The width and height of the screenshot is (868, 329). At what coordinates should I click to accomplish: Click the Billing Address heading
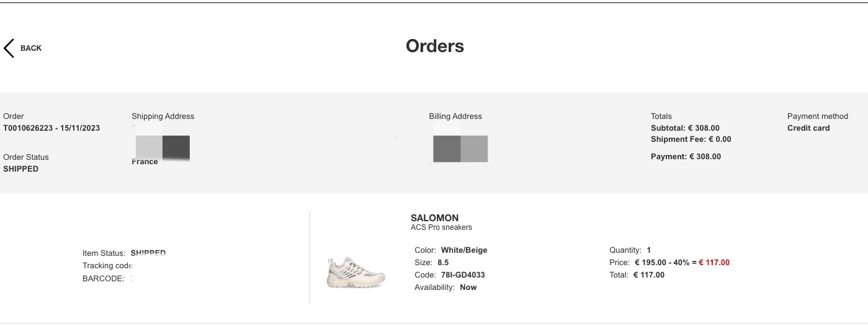coord(455,116)
